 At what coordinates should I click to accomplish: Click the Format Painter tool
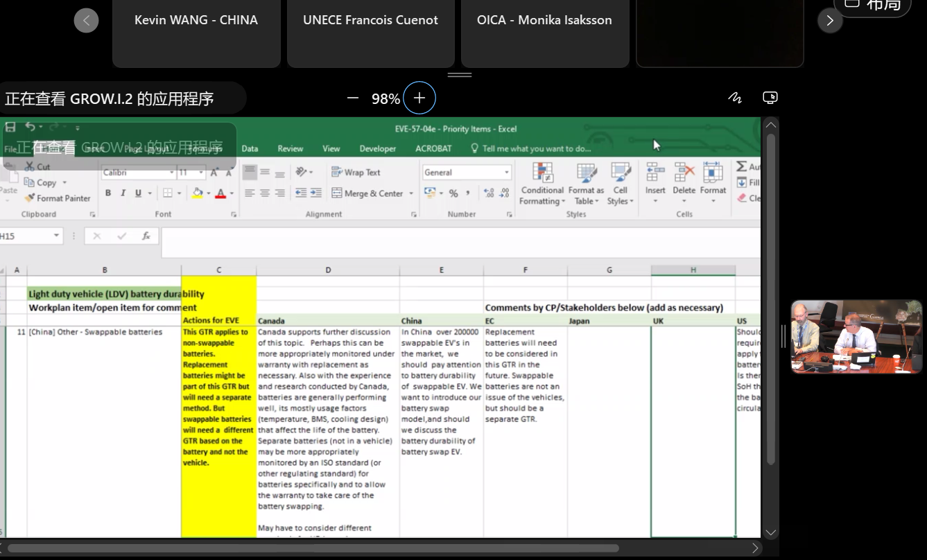point(58,198)
